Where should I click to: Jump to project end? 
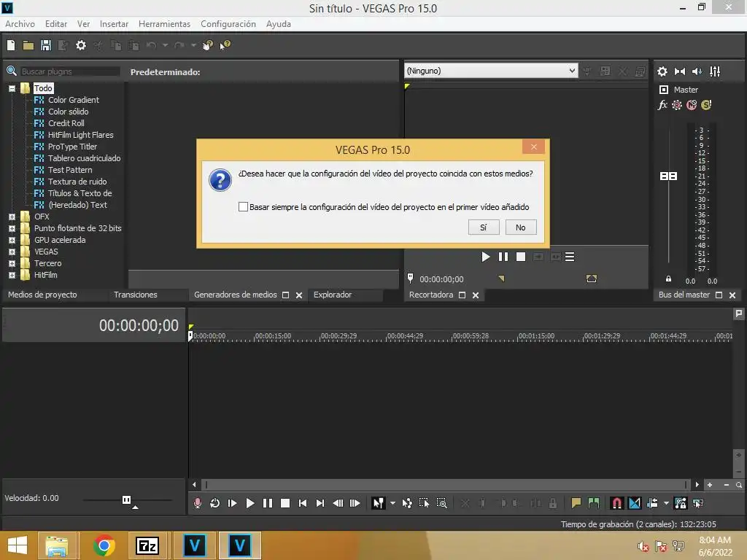point(320,503)
